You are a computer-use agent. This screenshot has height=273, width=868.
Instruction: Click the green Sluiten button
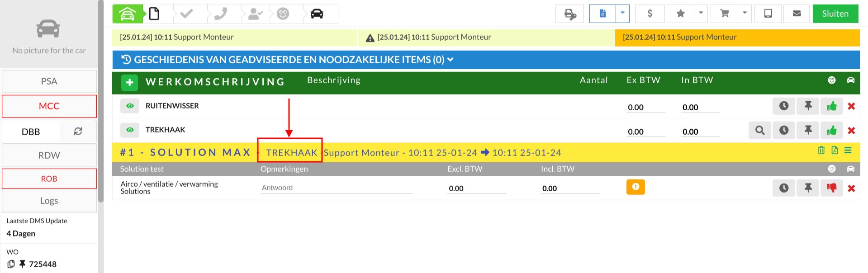(835, 14)
